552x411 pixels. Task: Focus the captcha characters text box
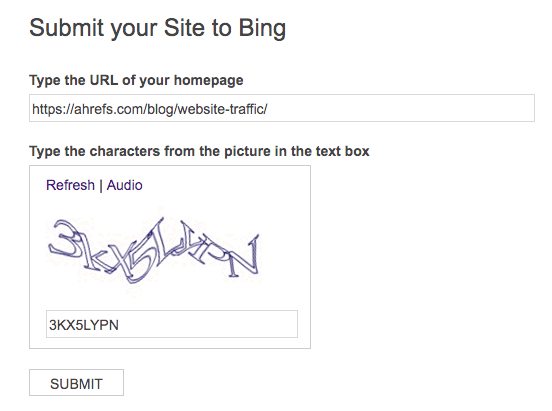[x=172, y=324]
